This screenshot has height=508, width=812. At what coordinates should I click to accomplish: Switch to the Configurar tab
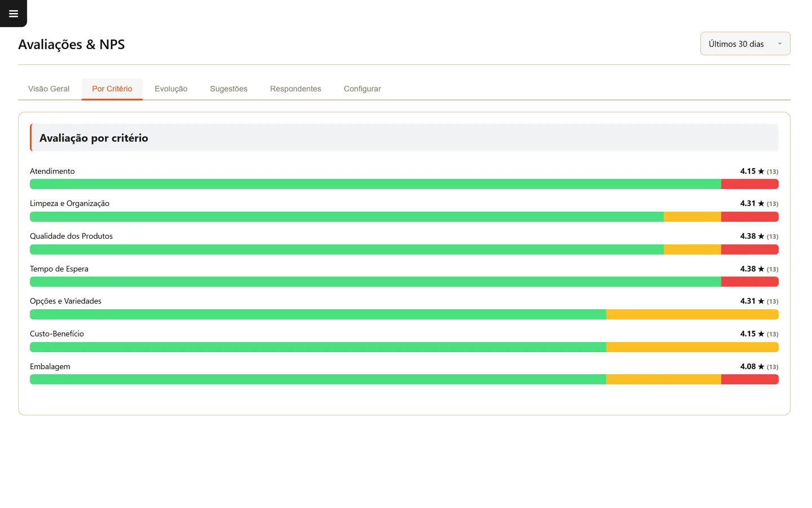pyautogui.click(x=362, y=89)
